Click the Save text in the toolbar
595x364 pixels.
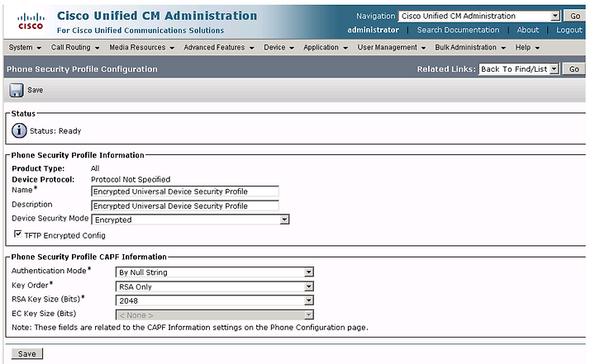(x=35, y=90)
